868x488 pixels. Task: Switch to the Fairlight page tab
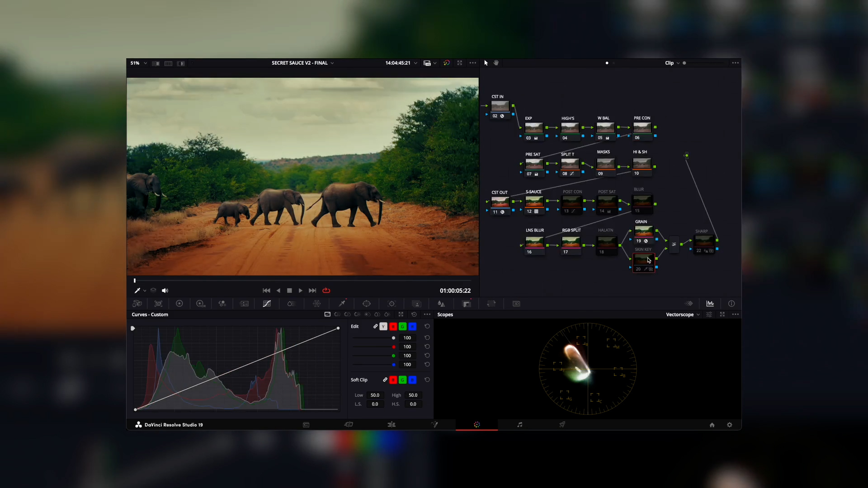click(520, 425)
